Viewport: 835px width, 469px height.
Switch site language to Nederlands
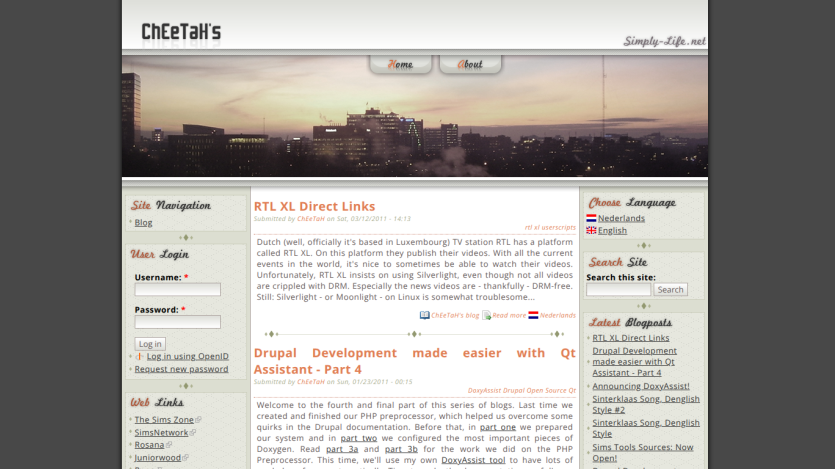point(621,218)
